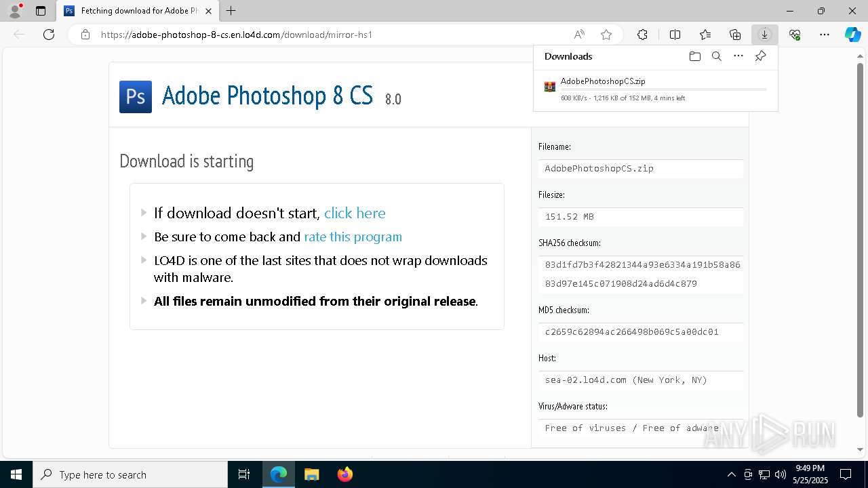
Task: Open the Collections icon
Action: (x=735, y=35)
